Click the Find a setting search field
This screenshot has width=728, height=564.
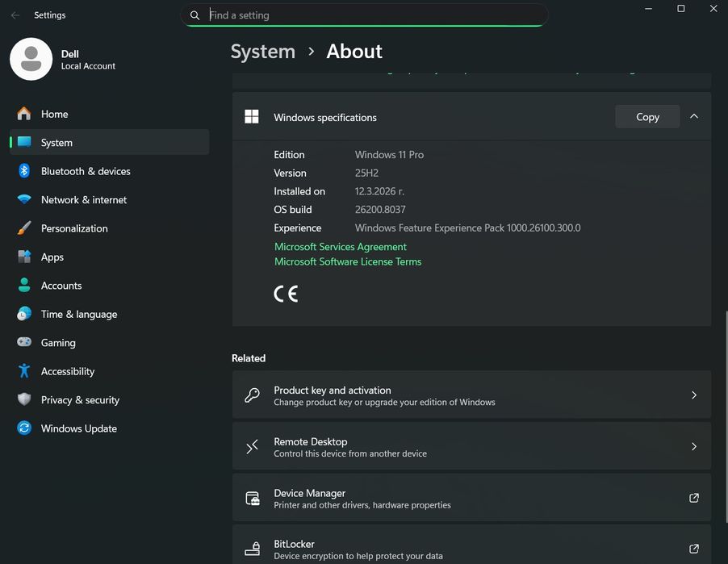coord(365,15)
